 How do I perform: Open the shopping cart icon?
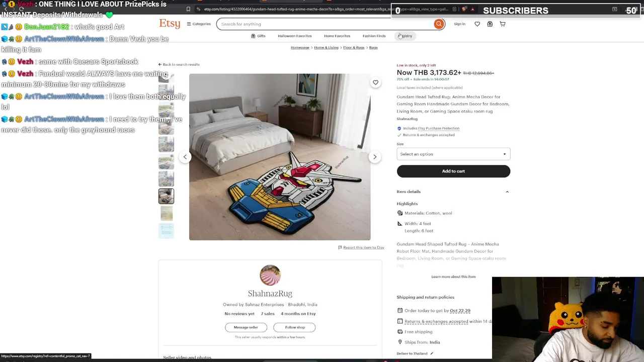pos(502,24)
